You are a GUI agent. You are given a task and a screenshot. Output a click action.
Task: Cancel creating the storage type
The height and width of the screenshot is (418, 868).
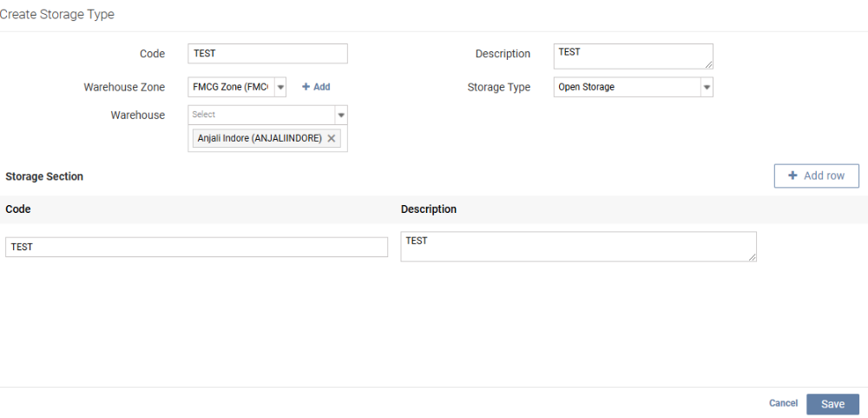783,403
